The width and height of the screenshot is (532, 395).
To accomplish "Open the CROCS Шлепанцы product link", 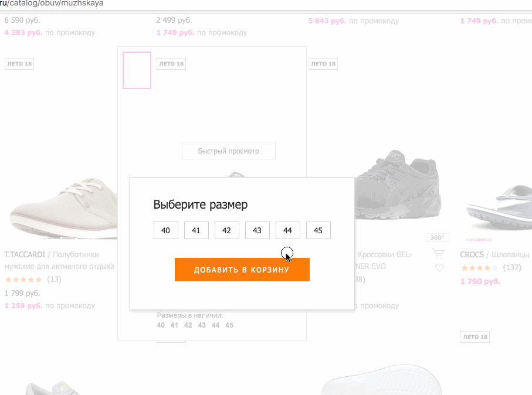I will click(494, 255).
